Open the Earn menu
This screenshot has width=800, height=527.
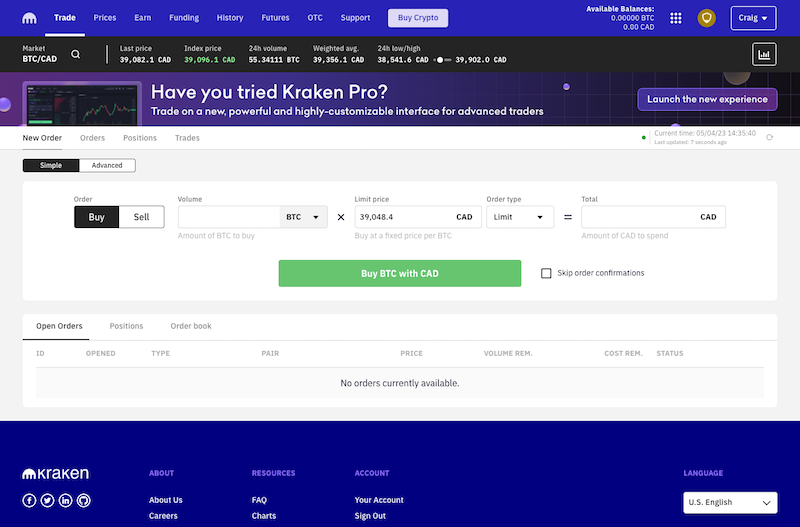[x=142, y=18]
